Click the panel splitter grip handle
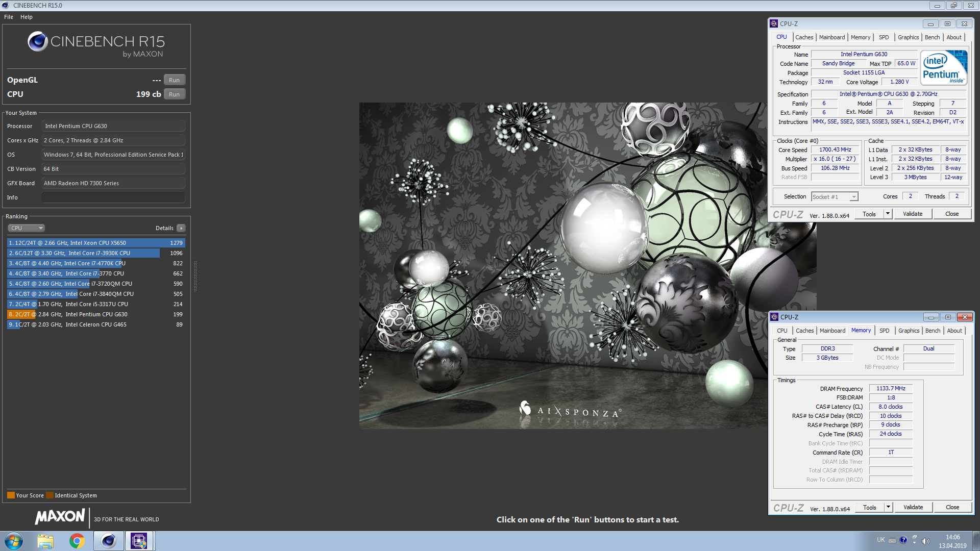 [x=195, y=275]
